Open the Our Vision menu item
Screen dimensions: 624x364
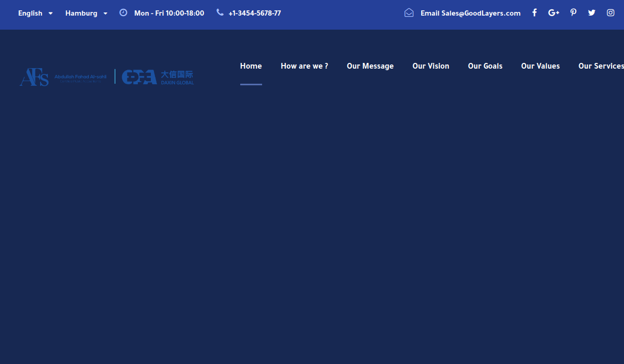click(431, 66)
